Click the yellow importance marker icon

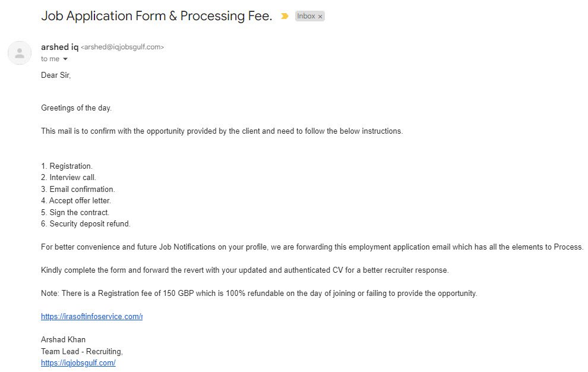(284, 16)
